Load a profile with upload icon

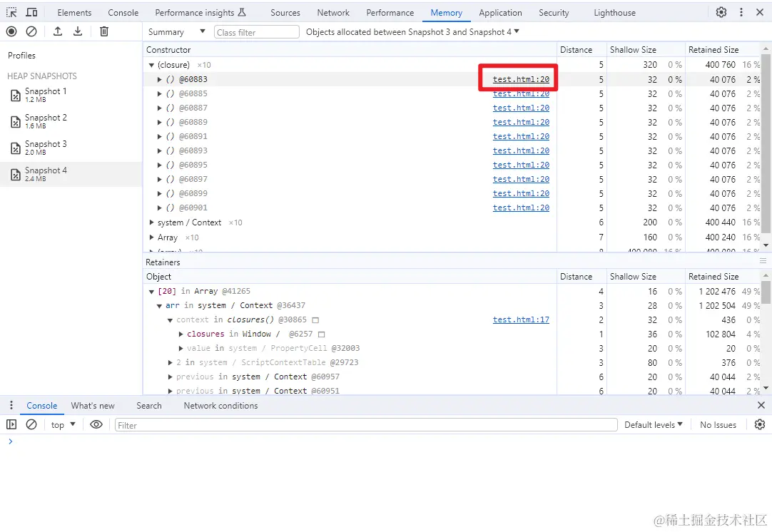[58, 31]
